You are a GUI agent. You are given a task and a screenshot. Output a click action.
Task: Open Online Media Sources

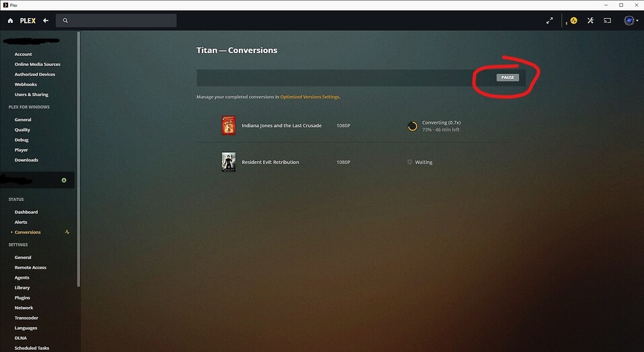pyautogui.click(x=38, y=65)
